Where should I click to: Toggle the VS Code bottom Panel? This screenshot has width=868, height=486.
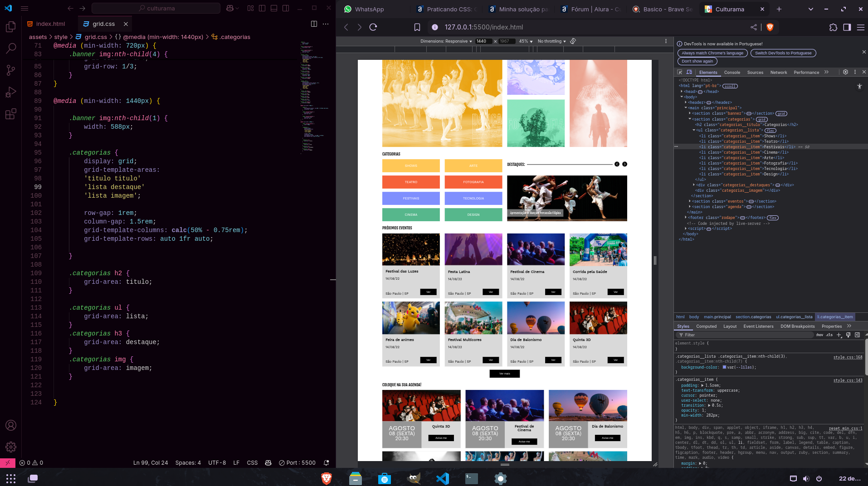coord(274,8)
